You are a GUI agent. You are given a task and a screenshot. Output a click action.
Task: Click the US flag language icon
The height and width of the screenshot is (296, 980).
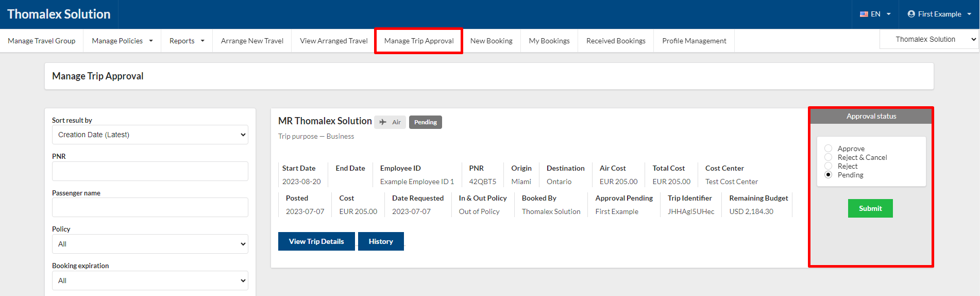click(864, 14)
